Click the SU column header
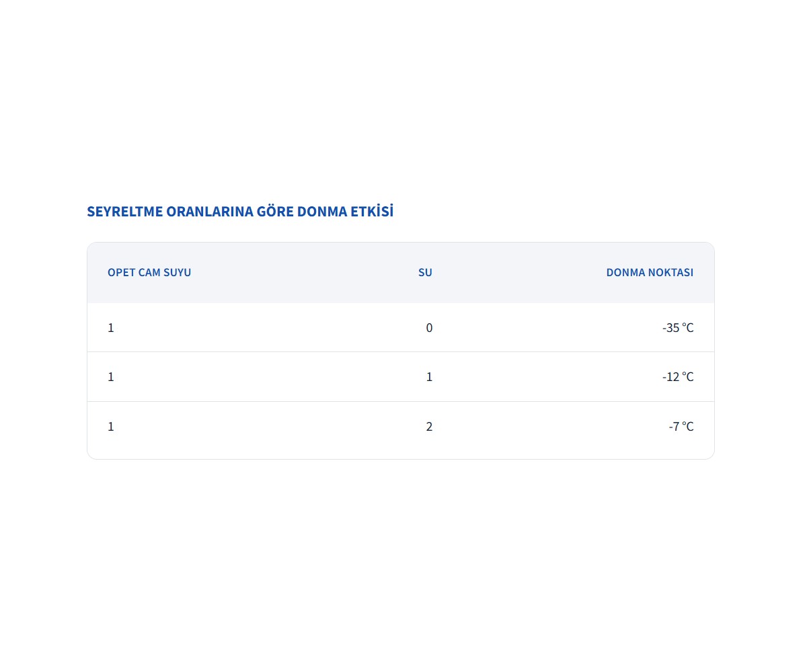Screen dimensions: 807x672 click(425, 273)
